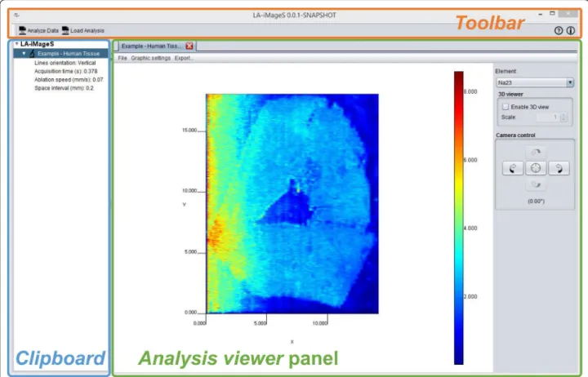This screenshot has height=377, width=588.
Task: Maximize the LA-iMageS window
Action: coord(552,14)
